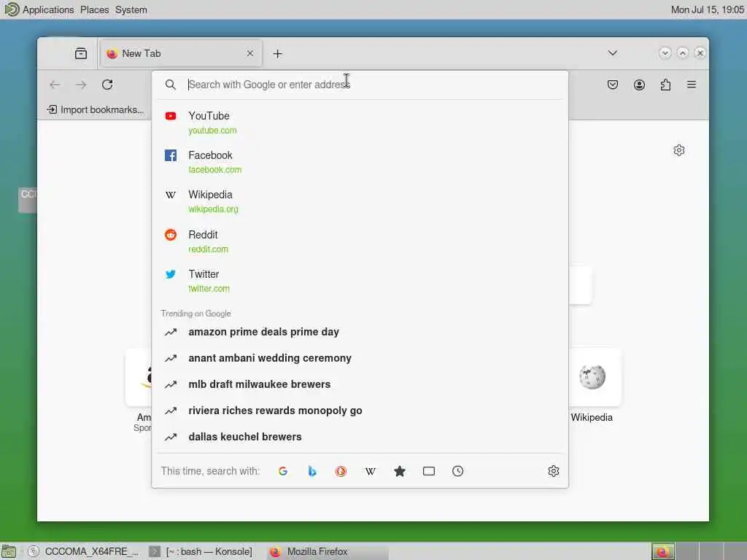Choose trending 'riviera riches rewards monopoly go'

pos(360,411)
